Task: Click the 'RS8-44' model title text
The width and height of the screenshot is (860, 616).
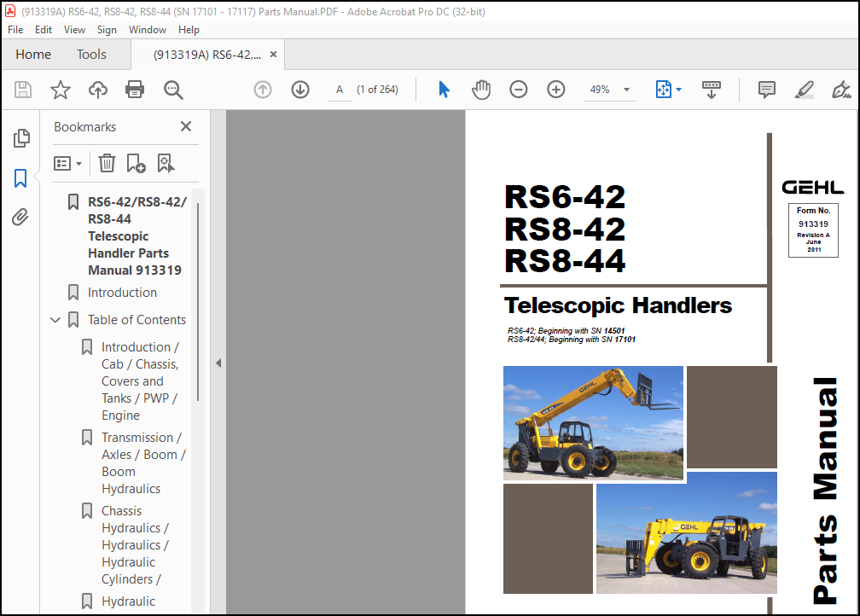Action: (565, 261)
